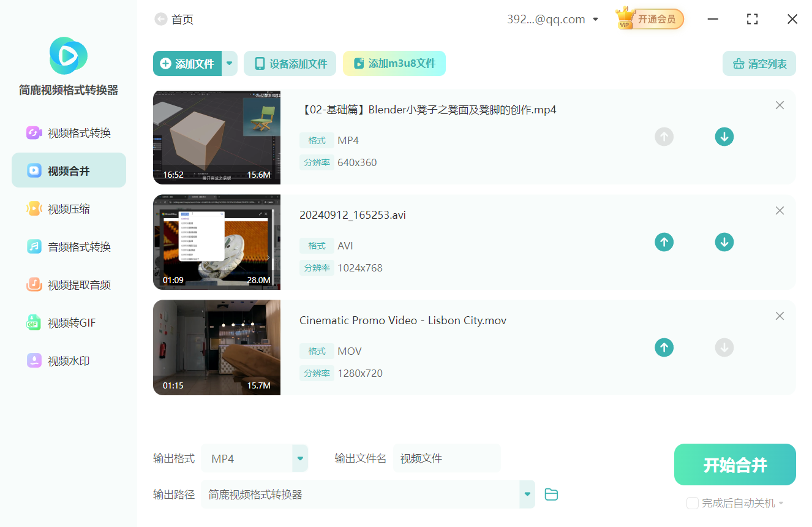
Task: Click 添加m3u8文件 button
Action: [x=394, y=64]
